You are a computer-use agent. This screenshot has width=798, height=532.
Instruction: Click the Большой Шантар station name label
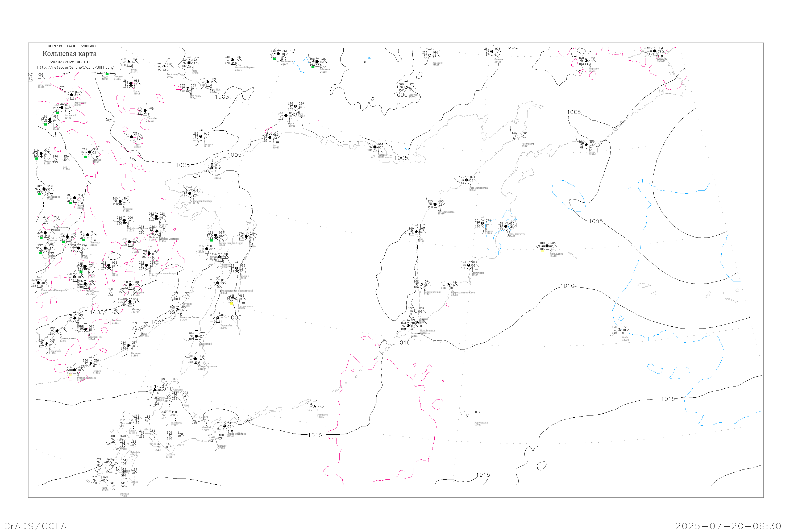[202, 201]
